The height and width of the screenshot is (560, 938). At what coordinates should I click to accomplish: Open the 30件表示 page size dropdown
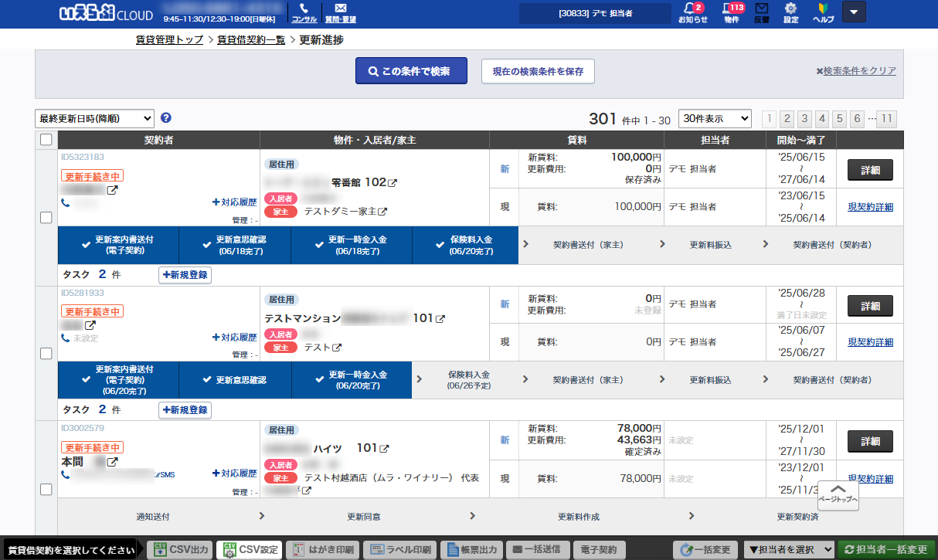tap(715, 118)
